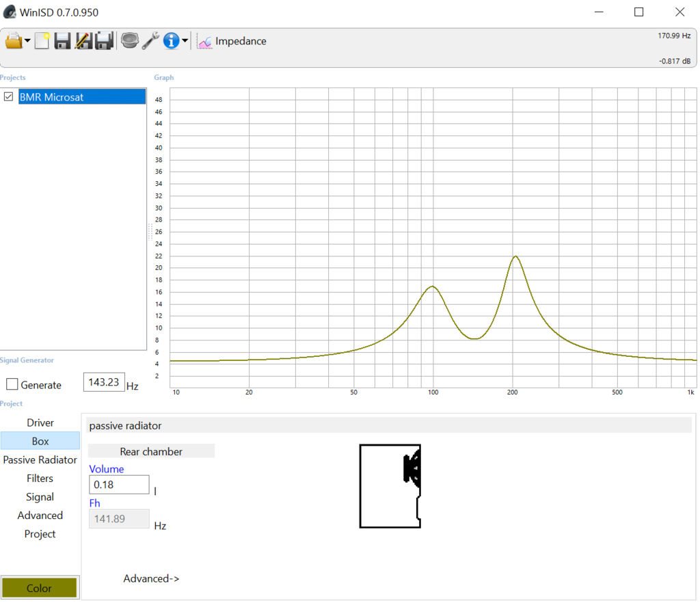Click the passive radiator box type header
The width and height of the screenshot is (700, 603).
tap(390, 425)
